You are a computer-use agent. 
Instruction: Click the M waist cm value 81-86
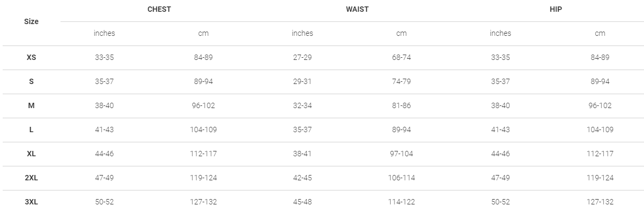pos(401,105)
